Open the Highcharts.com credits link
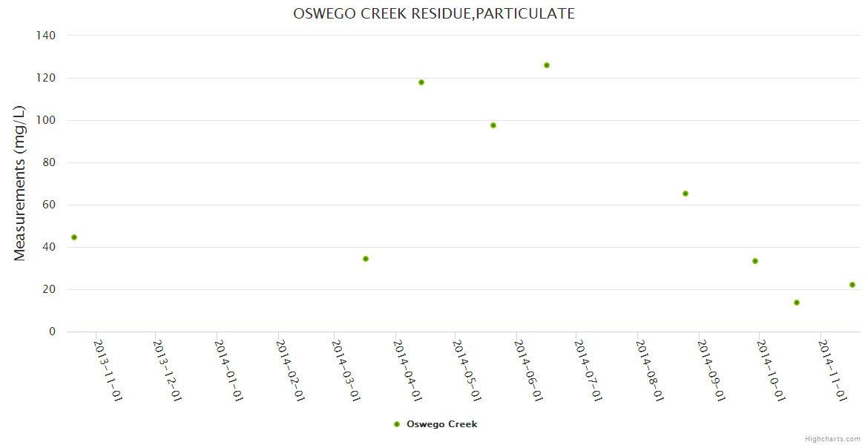Image resolution: width=868 pixels, height=445 pixels. [x=832, y=439]
